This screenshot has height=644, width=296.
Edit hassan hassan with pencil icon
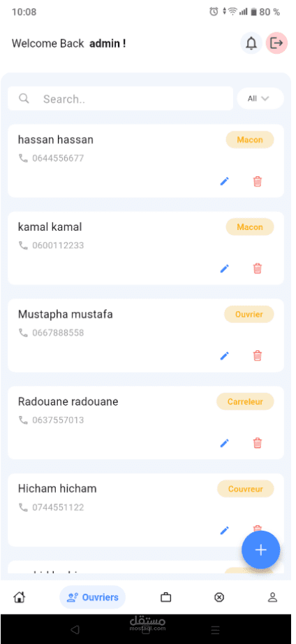pos(224,181)
